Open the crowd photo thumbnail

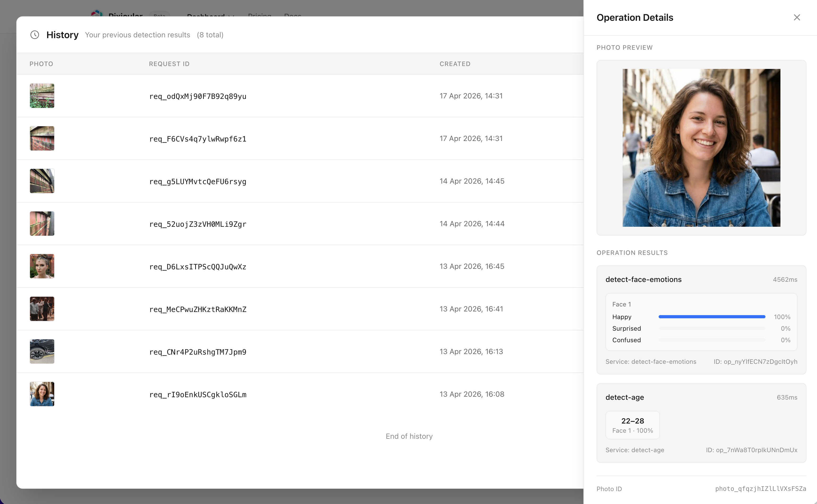click(42, 309)
